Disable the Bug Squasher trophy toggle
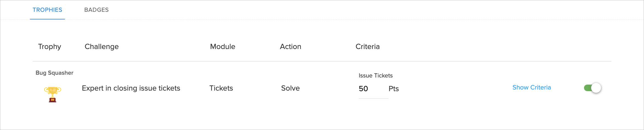This screenshot has height=130, width=644. (593, 88)
